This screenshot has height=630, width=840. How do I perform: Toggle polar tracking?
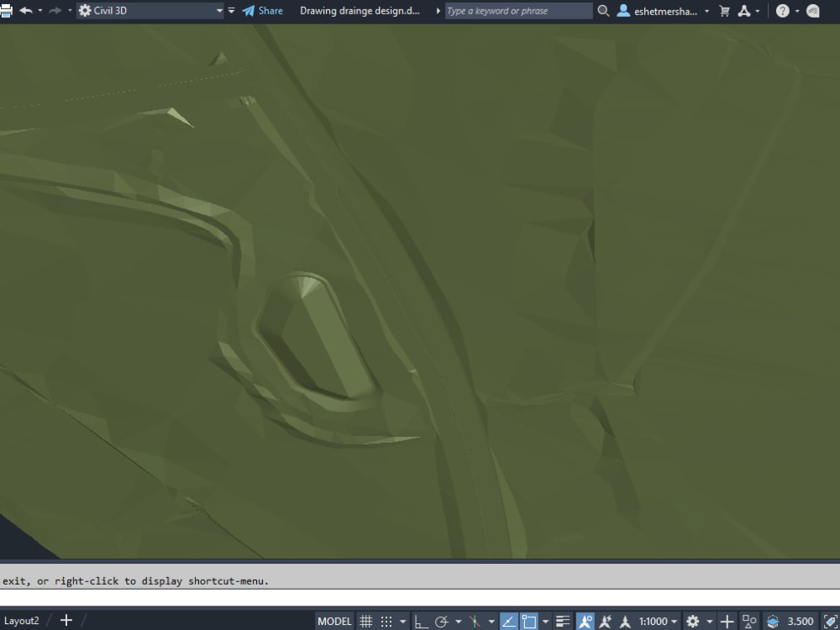442,622
